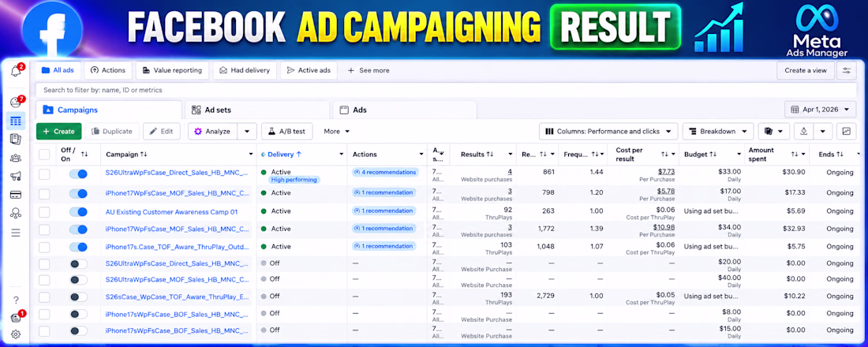Image resolution: width=868 pixels, height=347 pixels.
Task: Open the S26sCase_WpCase_TOF_Aware_ThruPlay campaign link
Action: tap(177, 297)
